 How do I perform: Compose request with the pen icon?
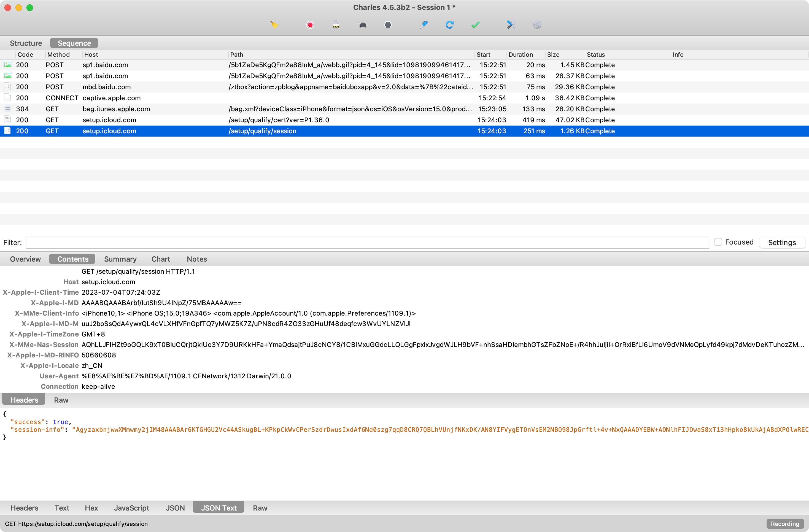[424, 25]
